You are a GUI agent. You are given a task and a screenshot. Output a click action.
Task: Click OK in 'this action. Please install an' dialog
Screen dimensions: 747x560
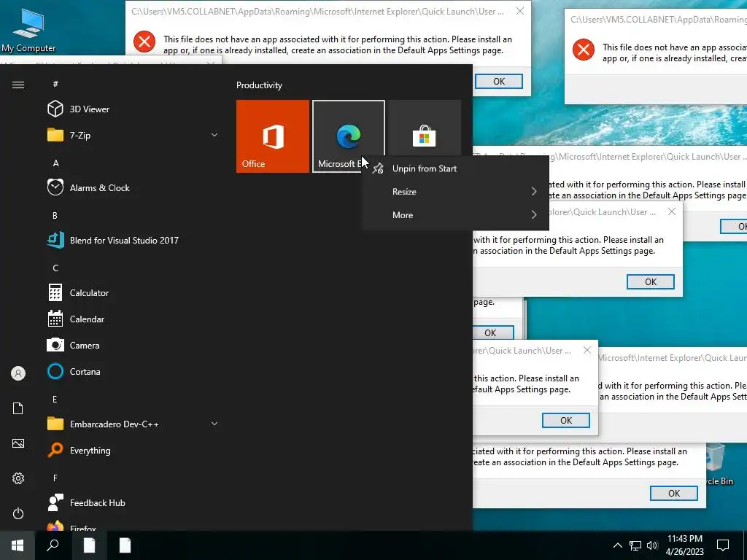coord(566,421)
